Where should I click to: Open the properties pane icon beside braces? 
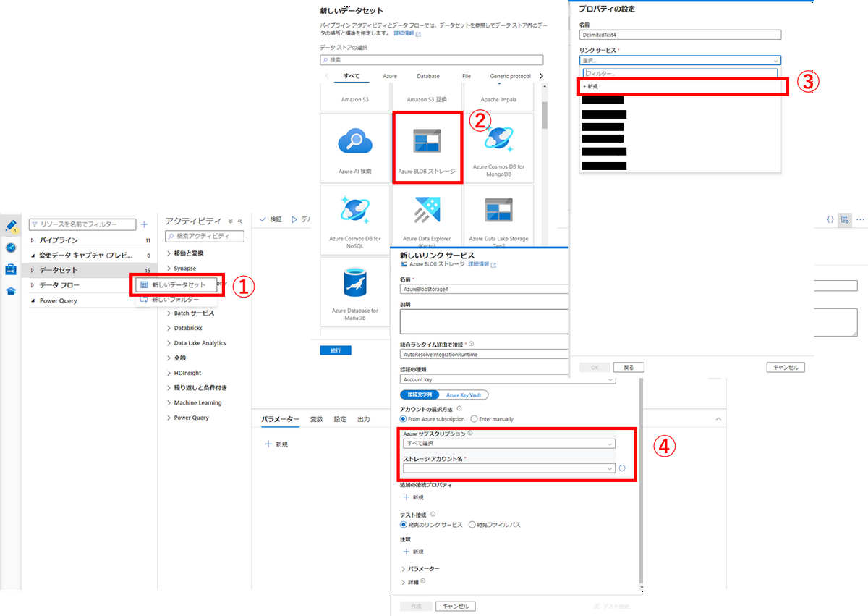[x=844, y=219]
